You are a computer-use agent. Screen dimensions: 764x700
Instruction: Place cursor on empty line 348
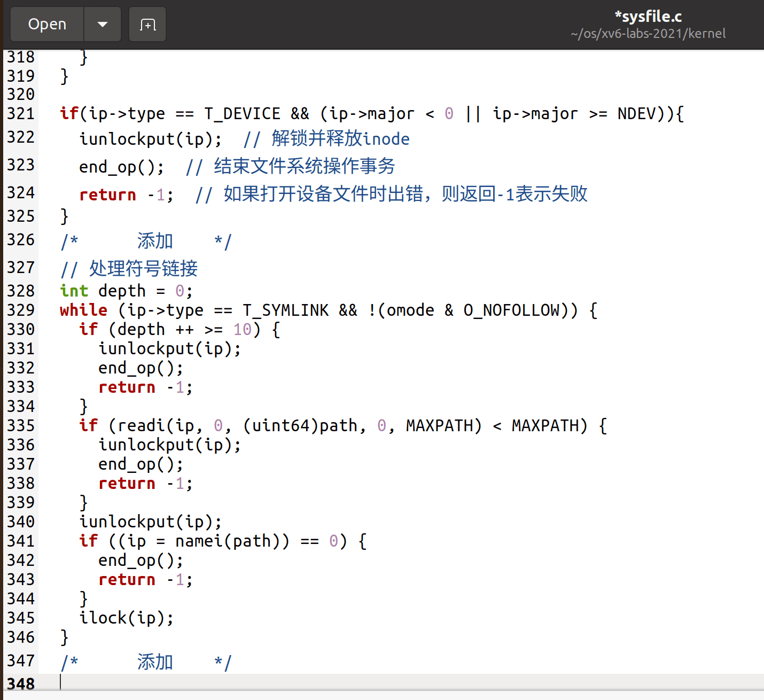coord(321,683)
